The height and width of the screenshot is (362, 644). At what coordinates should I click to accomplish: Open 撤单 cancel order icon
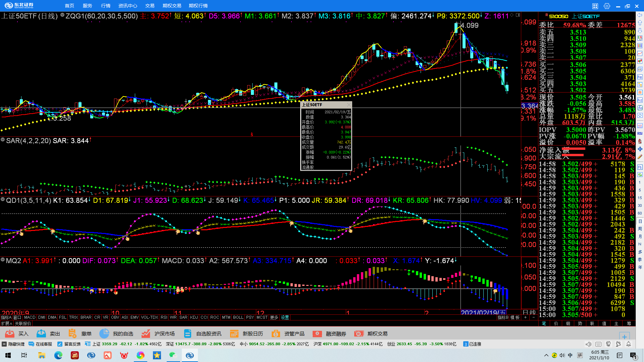tap(72, 334)
